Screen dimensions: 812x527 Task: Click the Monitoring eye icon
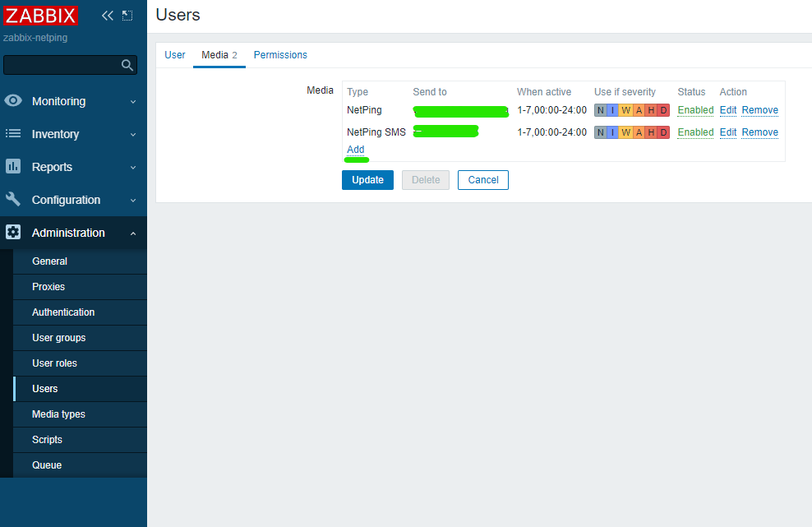coord(13,101)
